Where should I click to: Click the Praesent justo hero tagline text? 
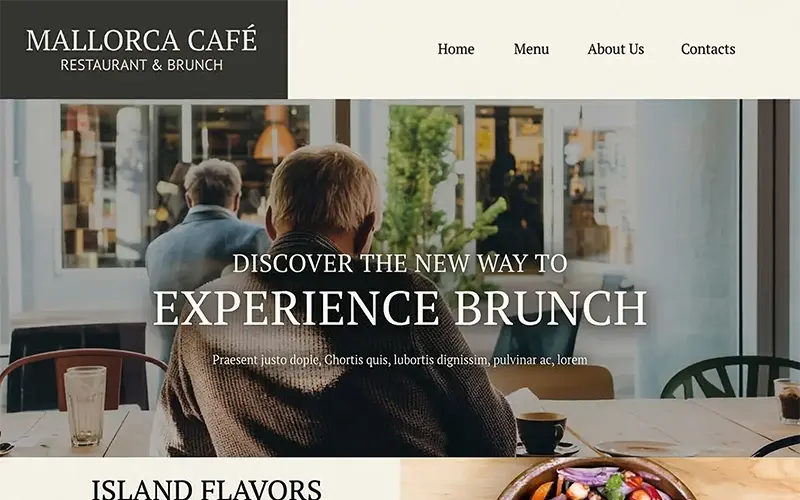(x=399, y=360)
